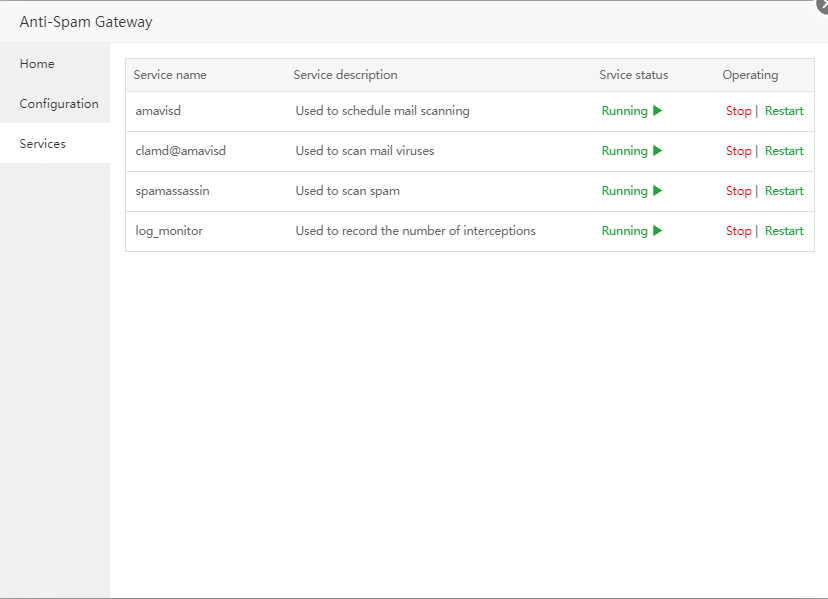Stop the clamd@amavisd service
This screenshot has height=599, width=828.
pyautogui.click(x=738, y=151)
